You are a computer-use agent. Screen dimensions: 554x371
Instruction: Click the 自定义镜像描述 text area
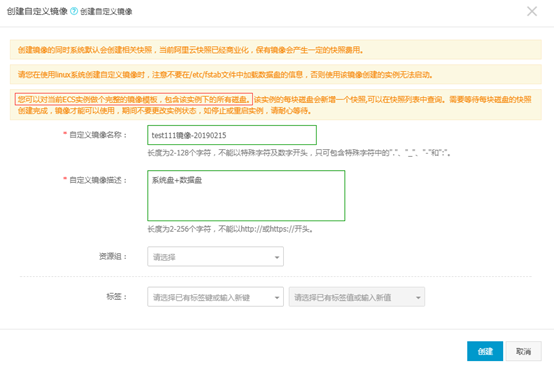[x=246, y=196]
